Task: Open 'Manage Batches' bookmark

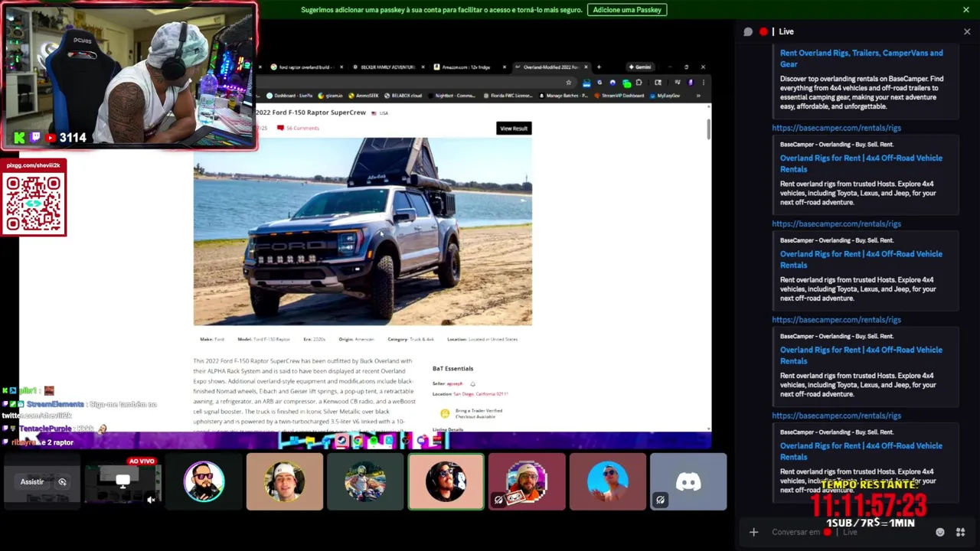Action: coord(563,96)
